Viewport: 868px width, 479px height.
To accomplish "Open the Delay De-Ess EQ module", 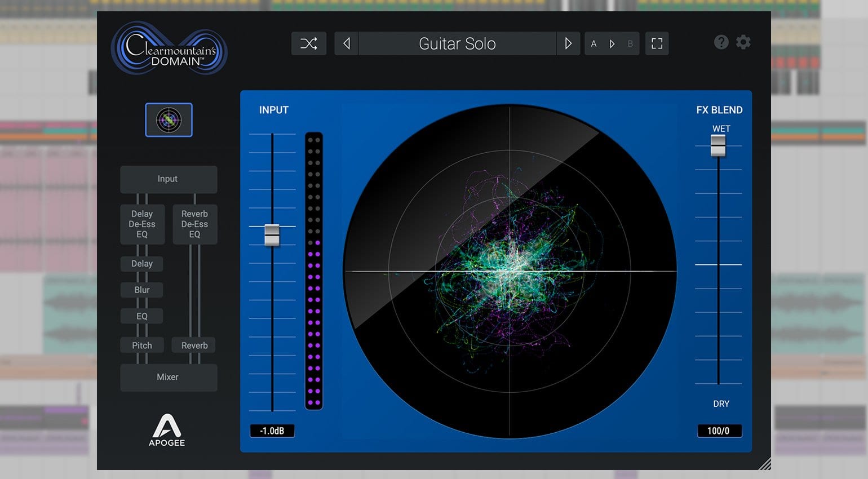I will 142,224.
